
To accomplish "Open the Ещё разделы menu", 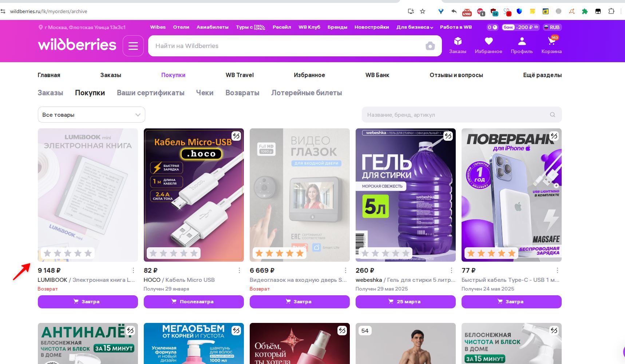I will pos(542,75).
